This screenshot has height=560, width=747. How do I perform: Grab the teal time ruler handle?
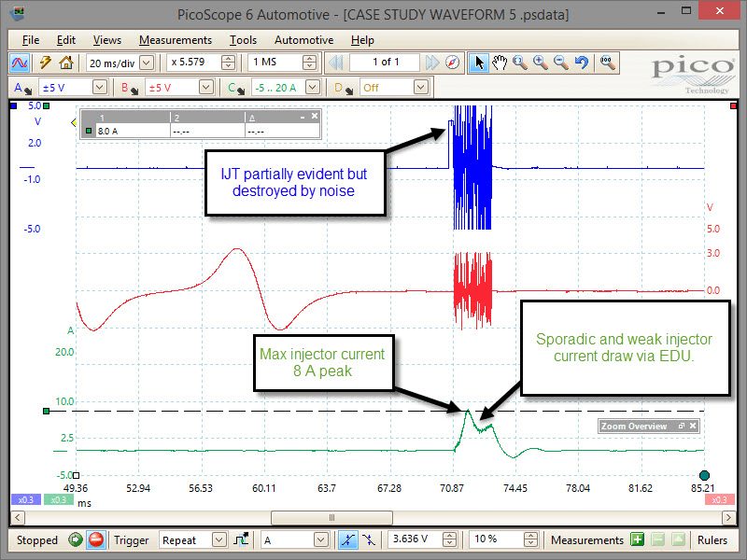tap(704, 475)
